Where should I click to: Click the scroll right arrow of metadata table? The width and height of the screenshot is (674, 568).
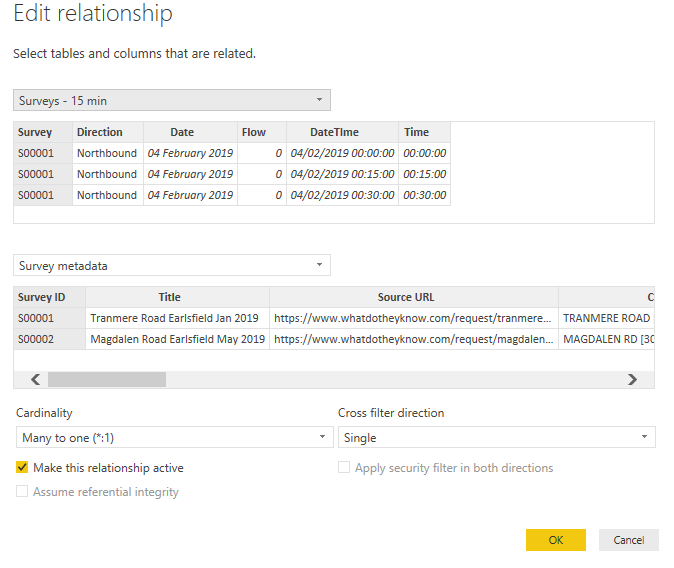pyautogui.click(x=632, y=379)
